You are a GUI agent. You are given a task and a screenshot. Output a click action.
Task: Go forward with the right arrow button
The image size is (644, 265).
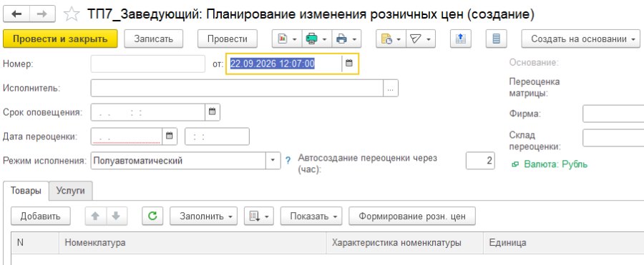(x=43, y=14)
